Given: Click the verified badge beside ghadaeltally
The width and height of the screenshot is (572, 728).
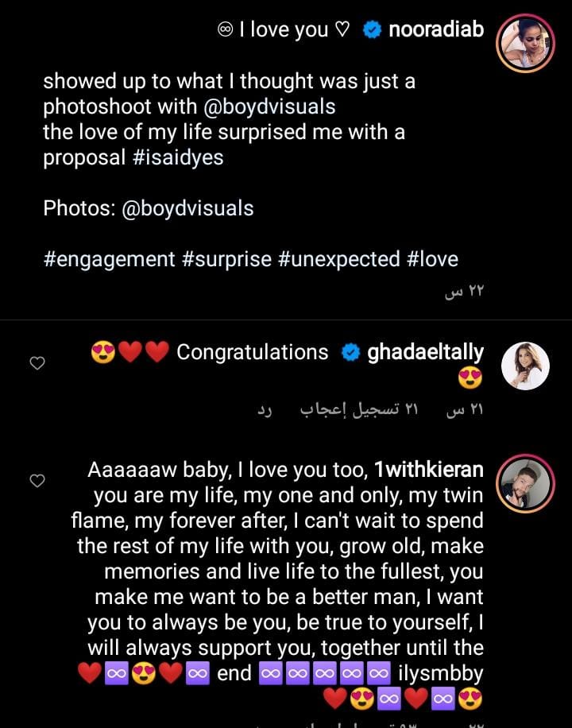Looking at the screenshot, I should (x=350, y=352).
